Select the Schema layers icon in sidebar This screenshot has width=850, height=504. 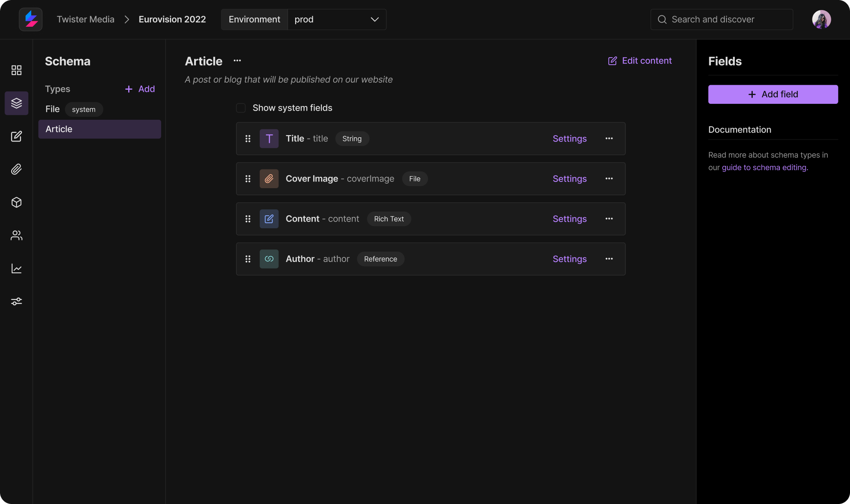(16, 103)
